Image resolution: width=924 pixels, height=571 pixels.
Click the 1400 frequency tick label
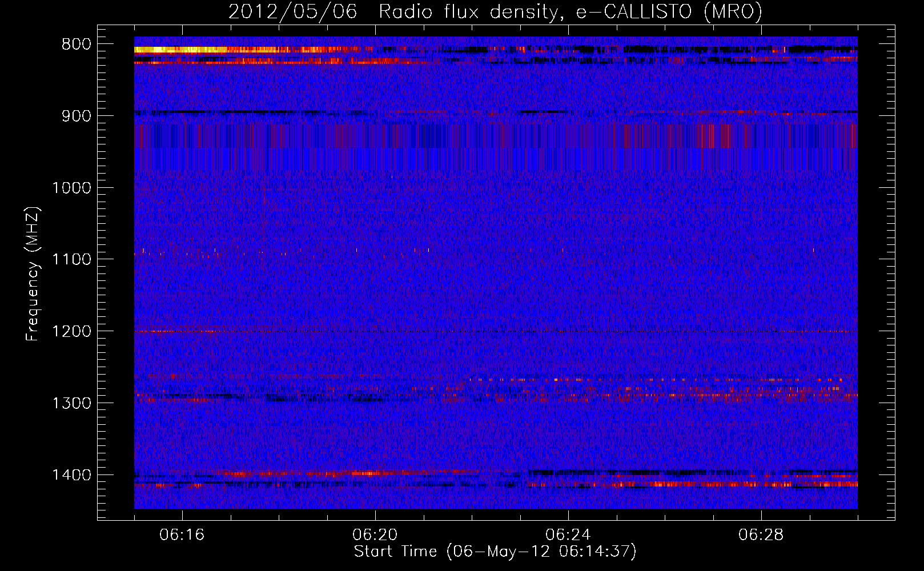pos(71,475)
